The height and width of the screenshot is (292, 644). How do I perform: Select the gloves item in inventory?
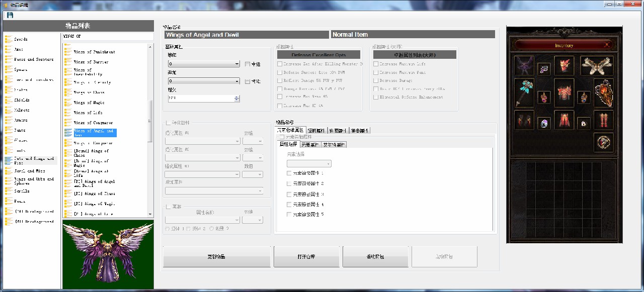click(x=524, y=120)
